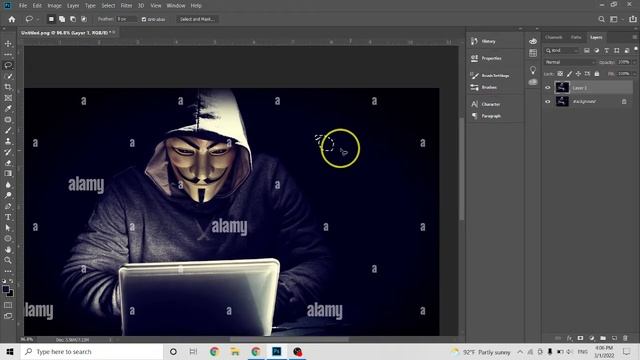Image resolution: width=640 pixels, height=360 pixels.
Task: Open the workspace switcher in the options bar
Action: coord(615,19)
